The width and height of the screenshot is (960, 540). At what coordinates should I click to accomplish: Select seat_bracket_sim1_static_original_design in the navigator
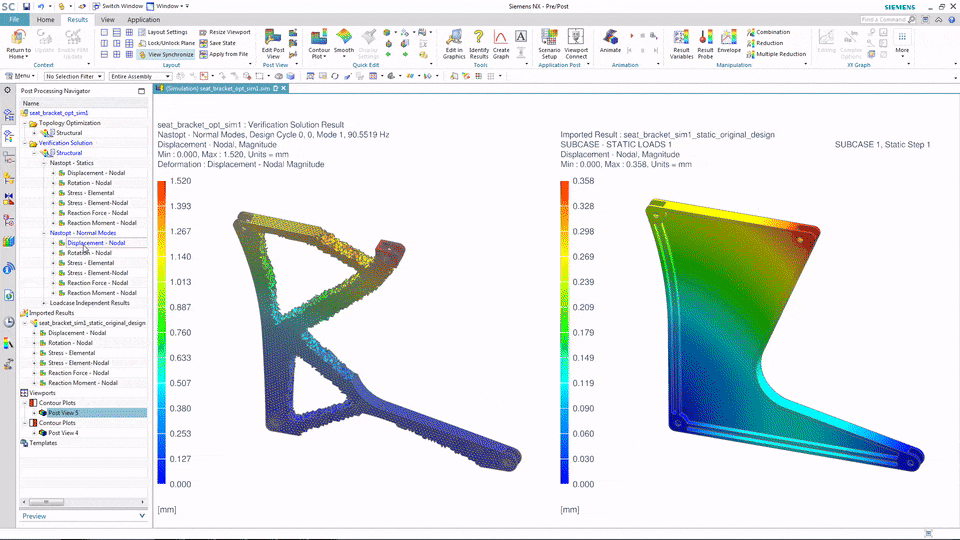[92, 323]
